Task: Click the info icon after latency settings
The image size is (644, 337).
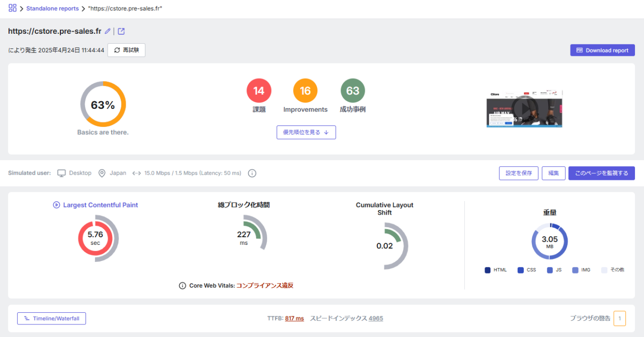Action: click(x=252, y=173)
